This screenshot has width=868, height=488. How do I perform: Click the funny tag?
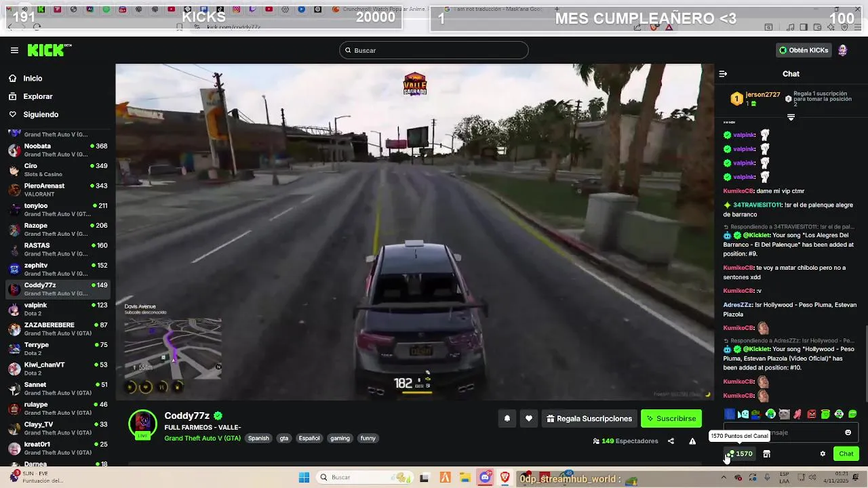click(368, 439)
